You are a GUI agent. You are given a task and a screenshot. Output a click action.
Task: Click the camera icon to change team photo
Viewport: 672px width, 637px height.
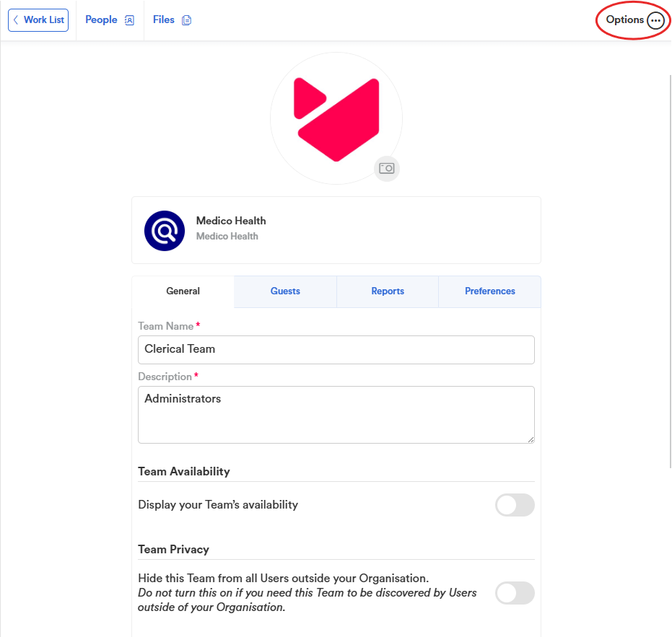[387, 168]
